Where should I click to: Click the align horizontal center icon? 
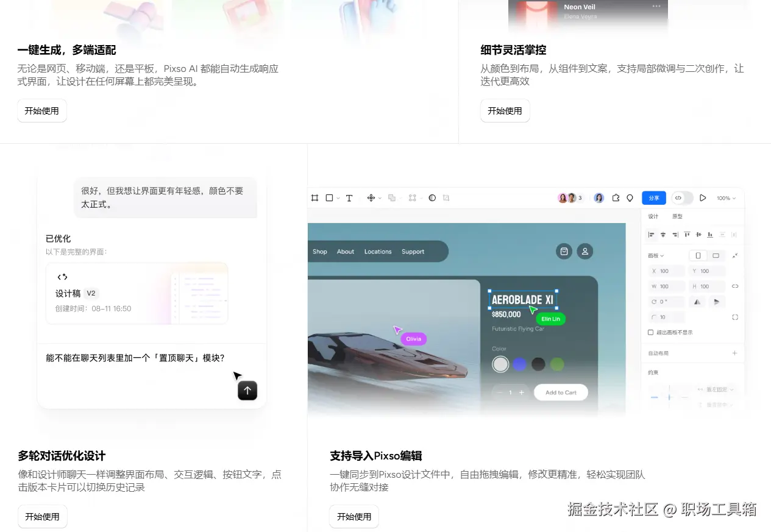[663, 235]
